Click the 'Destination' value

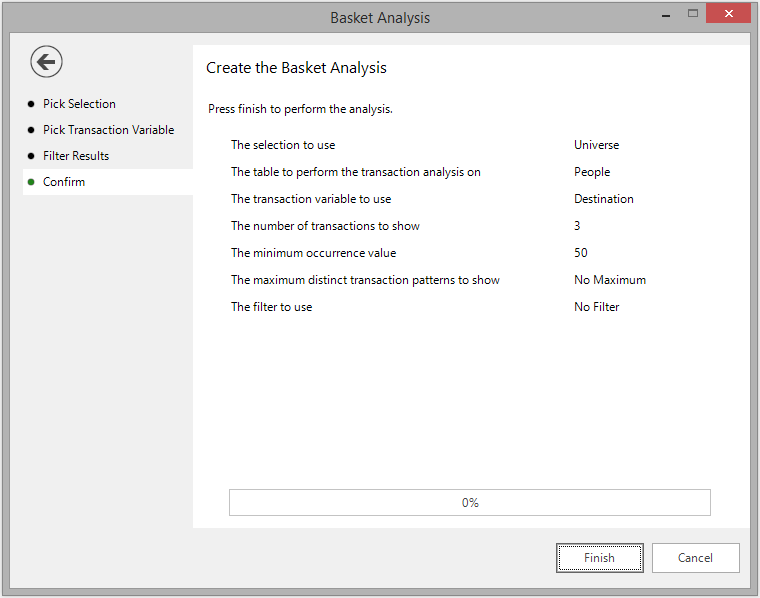(x=604, y=199)
